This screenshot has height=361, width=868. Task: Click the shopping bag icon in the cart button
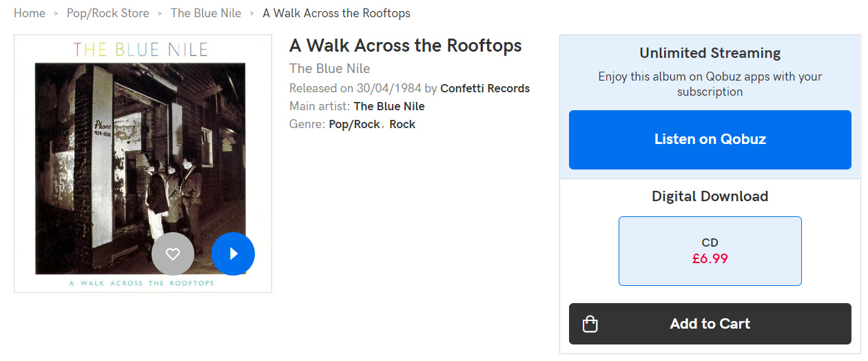point(590,324)
